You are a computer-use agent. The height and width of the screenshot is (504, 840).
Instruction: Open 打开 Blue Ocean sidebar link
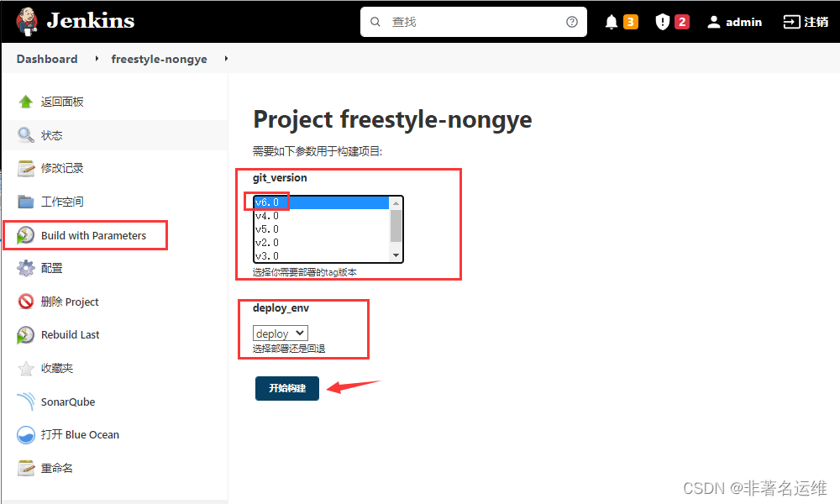click(x=81, y=434)
